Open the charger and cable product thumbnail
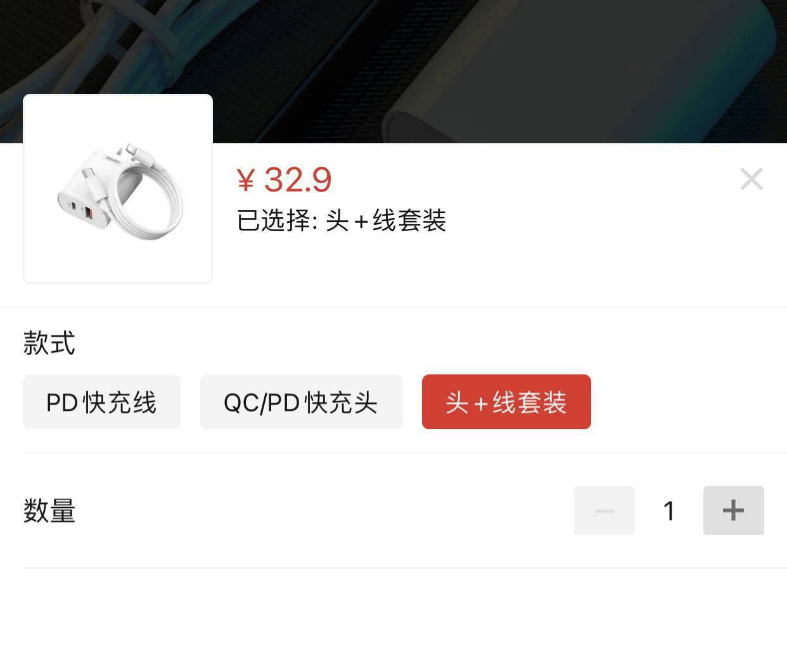 click(118, 188)
